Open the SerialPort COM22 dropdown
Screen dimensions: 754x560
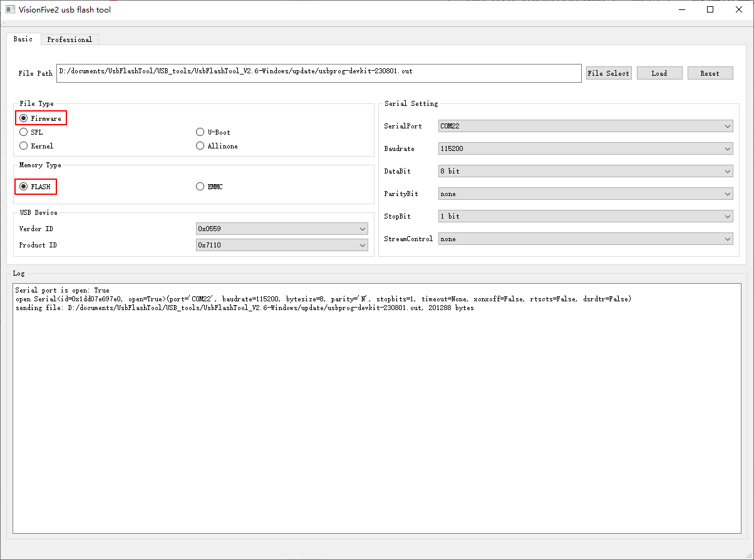tap(586, 127)
